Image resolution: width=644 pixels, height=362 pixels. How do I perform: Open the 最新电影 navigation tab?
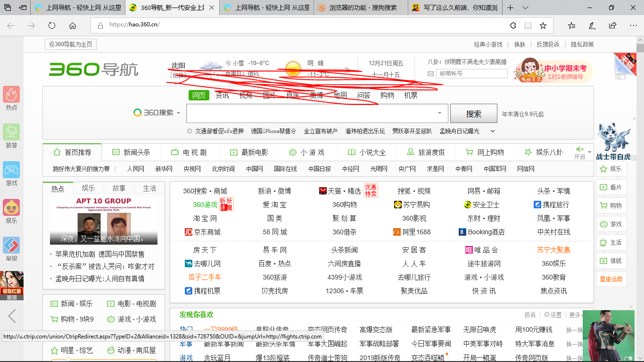[x=248, y=152]
